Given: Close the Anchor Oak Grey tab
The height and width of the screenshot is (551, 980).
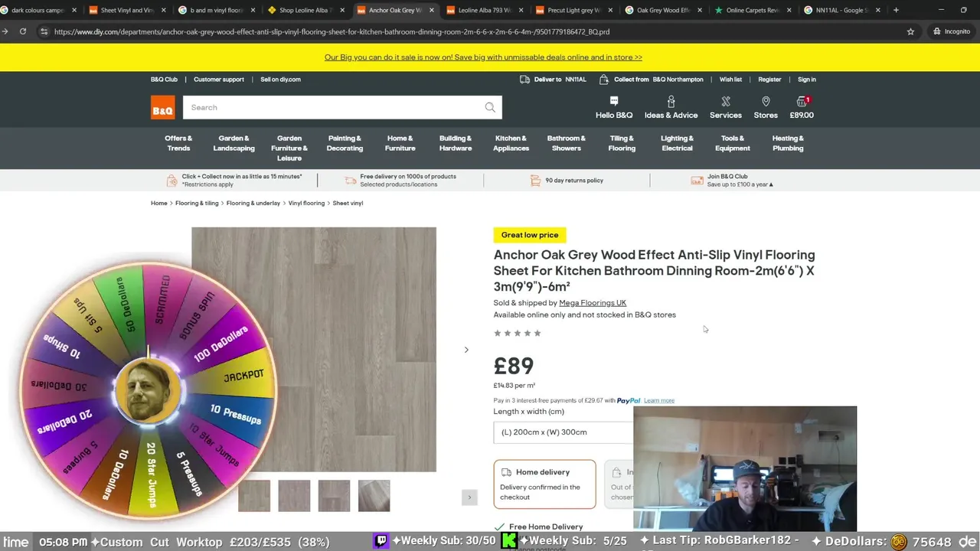Looking at the screenshot, I should pyautogui.click(x=432, y=10).
